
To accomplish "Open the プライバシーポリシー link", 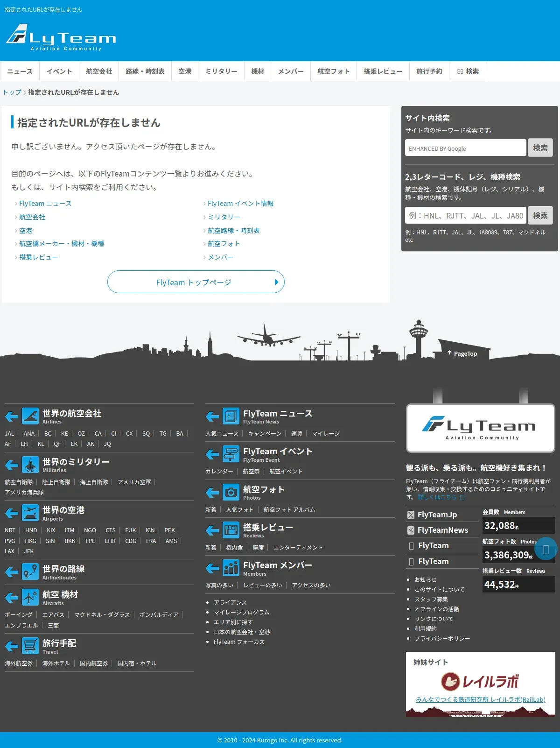I will (x=442, y=639).
